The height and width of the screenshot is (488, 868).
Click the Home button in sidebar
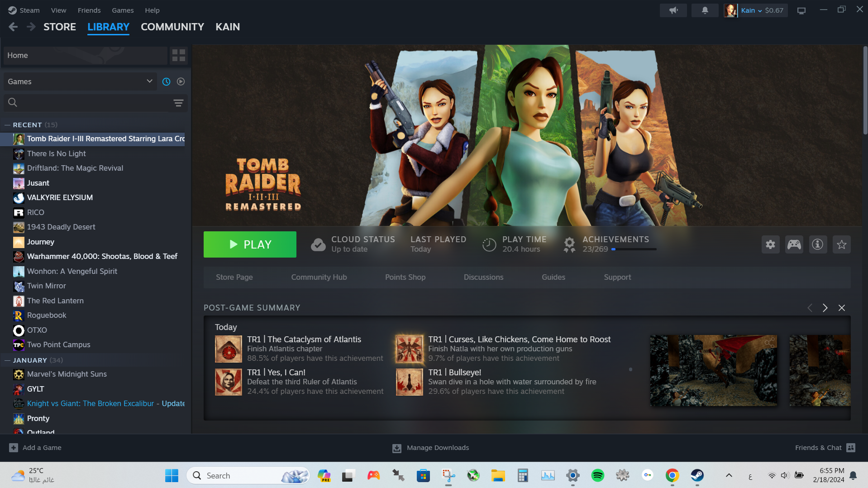tap(85, 55)
